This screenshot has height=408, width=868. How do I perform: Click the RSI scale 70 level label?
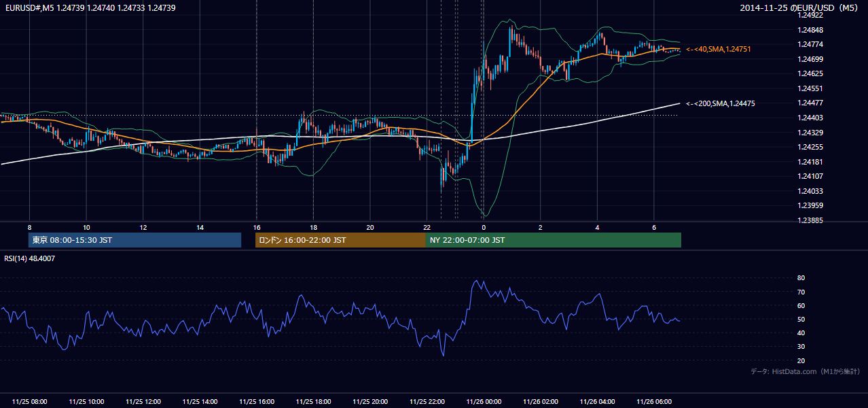tap(801, 292)
